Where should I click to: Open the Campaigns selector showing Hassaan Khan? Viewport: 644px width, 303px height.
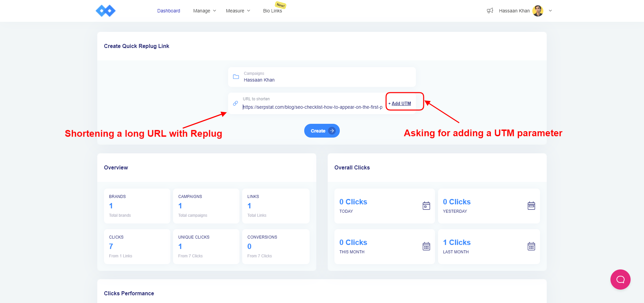[x=322, y=77]
